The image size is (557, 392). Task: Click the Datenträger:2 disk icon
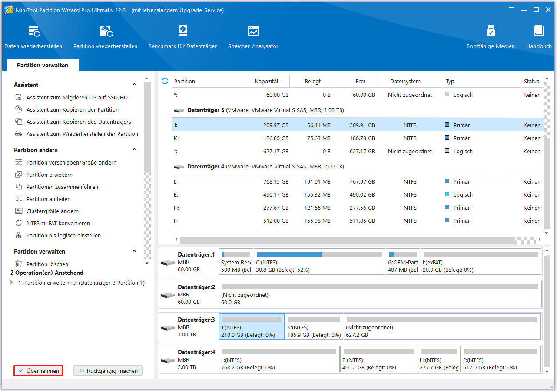pyautogui.click(x=167, y=296)
